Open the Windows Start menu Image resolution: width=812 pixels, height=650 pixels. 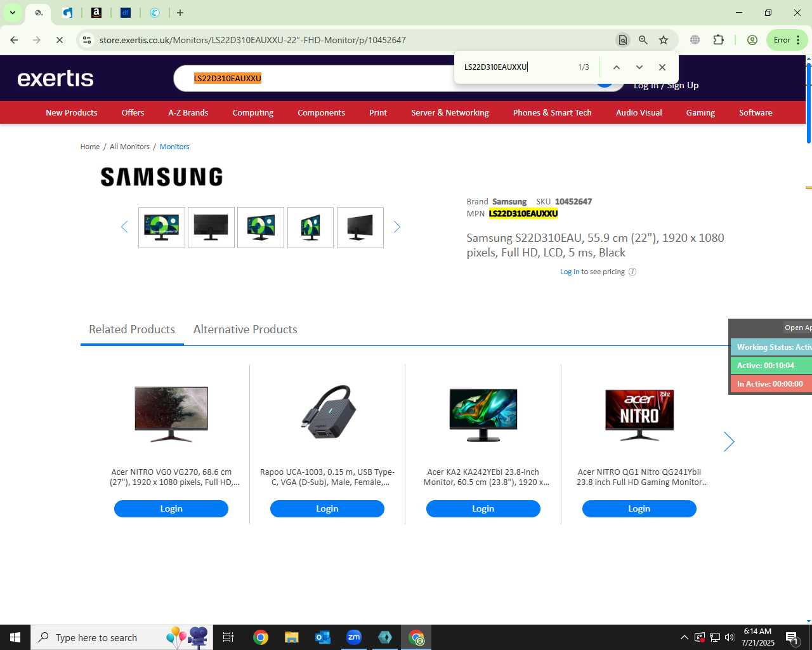pos(15,637)
